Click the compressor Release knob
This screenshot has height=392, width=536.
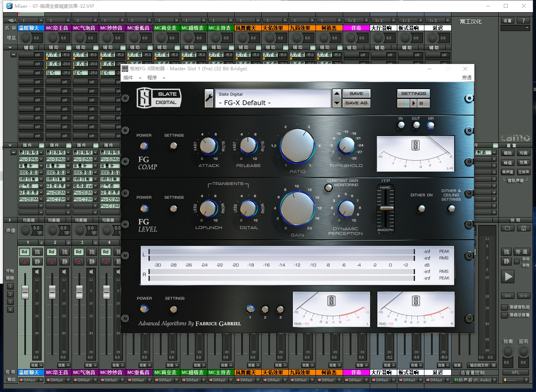pos(248,146)
